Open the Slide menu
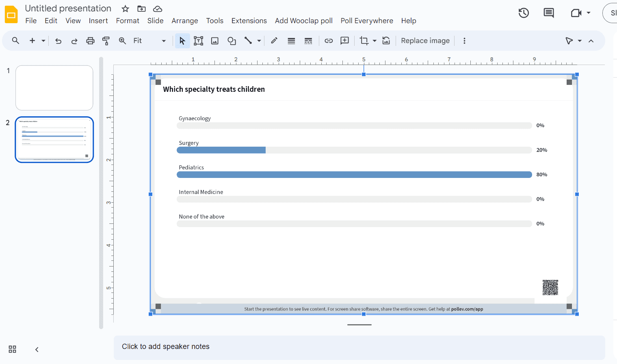The height and width of the screenshot is (364, 617). (155, 21)
